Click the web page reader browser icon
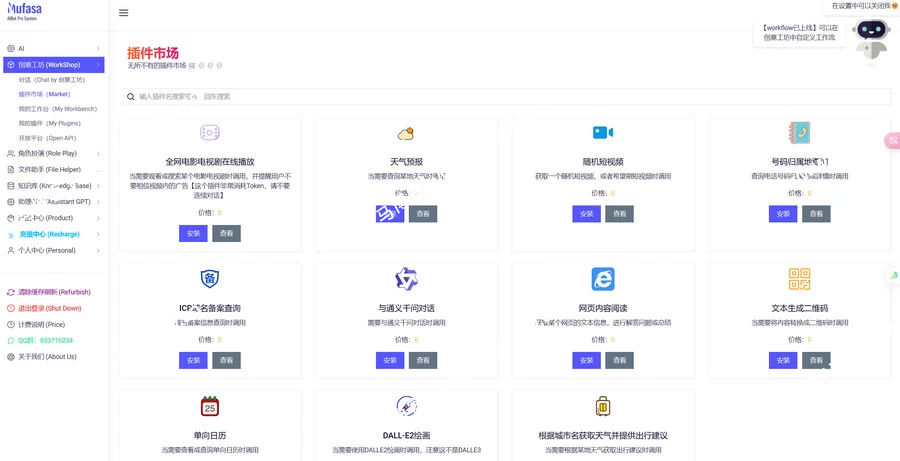Screen dimensions: 900x461 pos(603,279)
